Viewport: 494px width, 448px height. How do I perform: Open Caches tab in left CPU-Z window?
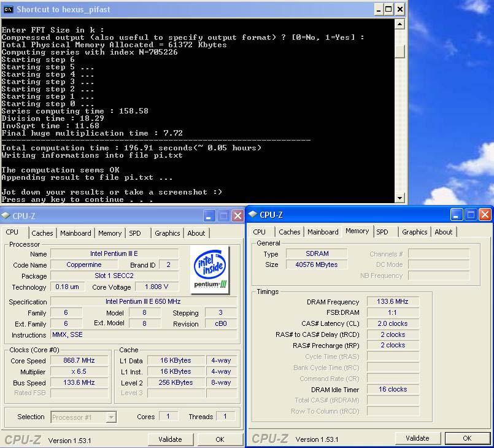[42, 233]
